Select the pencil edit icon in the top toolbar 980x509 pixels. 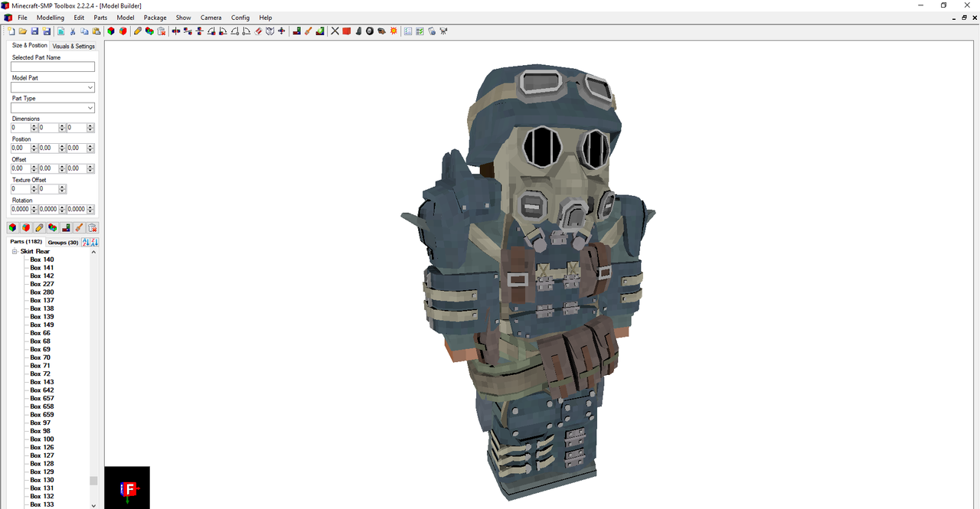pos(137,31)
